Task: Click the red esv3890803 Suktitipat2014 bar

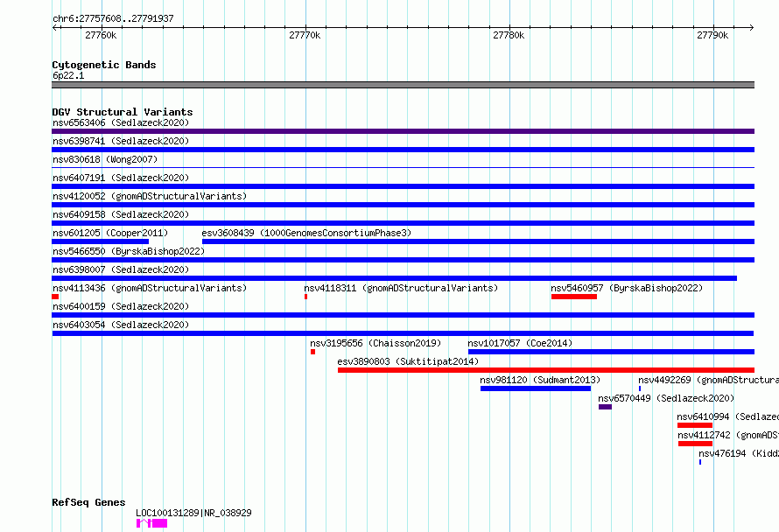Action: coord(546,370)
